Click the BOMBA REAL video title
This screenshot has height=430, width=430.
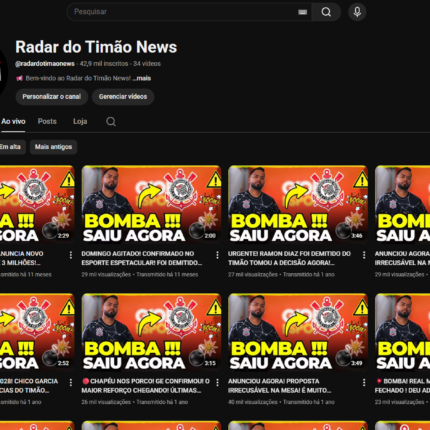click(402, 386)
